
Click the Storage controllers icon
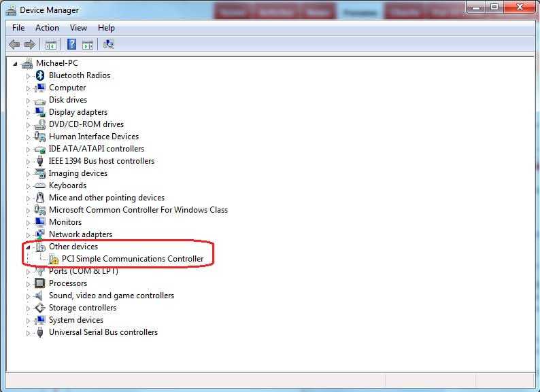tap(40, 308)
